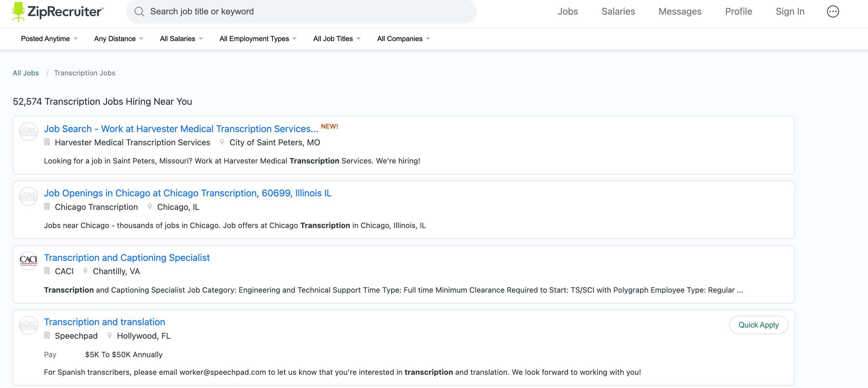Click the 52,574 Transcription Jobs heading
868x388 pixels.
coord(102,101)
